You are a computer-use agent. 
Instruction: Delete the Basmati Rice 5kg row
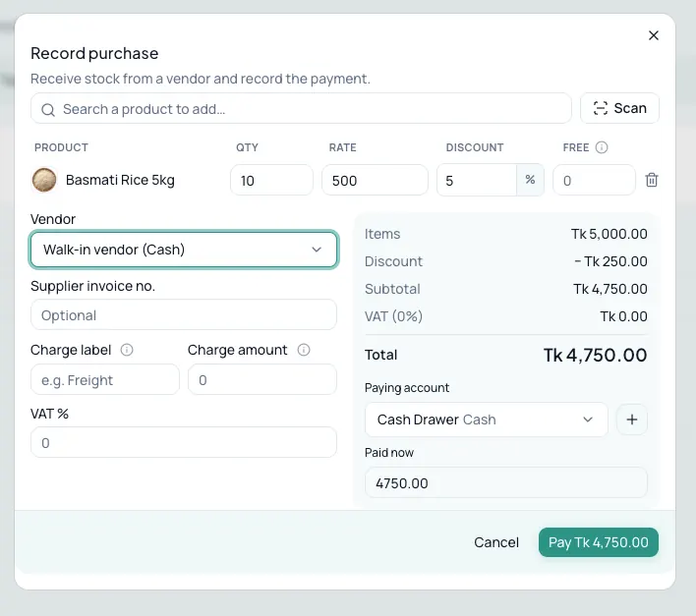[x=651, y=180]
